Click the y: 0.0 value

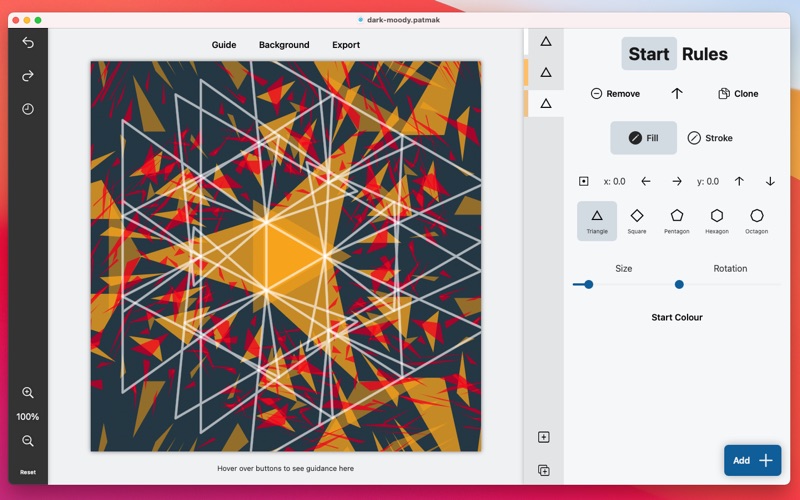(x=708, y=181)
